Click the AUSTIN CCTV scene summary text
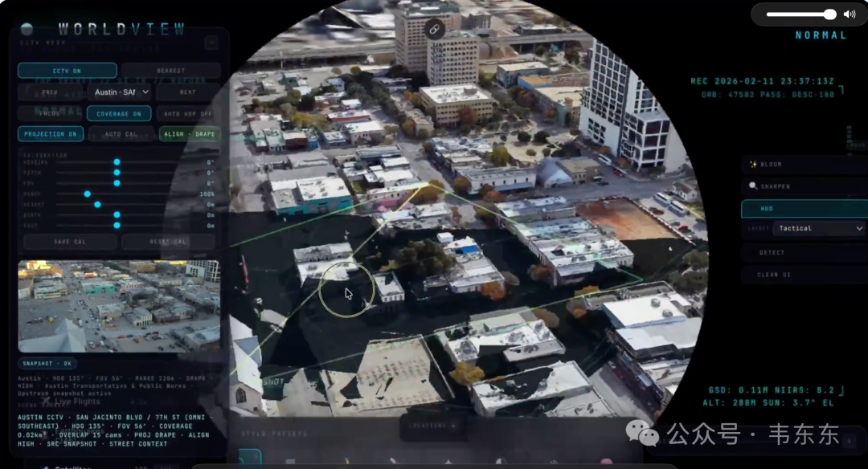This screenshot has height=469, width=868. point(113,430)
